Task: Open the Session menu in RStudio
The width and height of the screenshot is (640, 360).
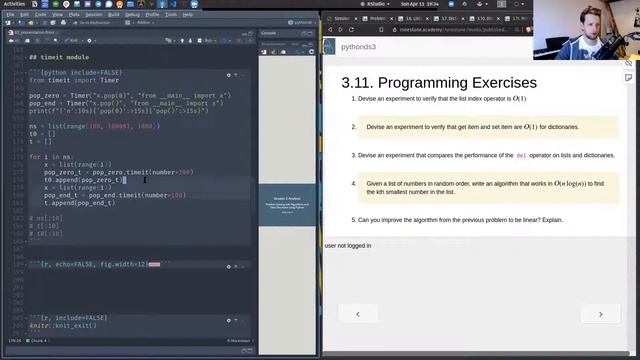Action: pos(93,15)
